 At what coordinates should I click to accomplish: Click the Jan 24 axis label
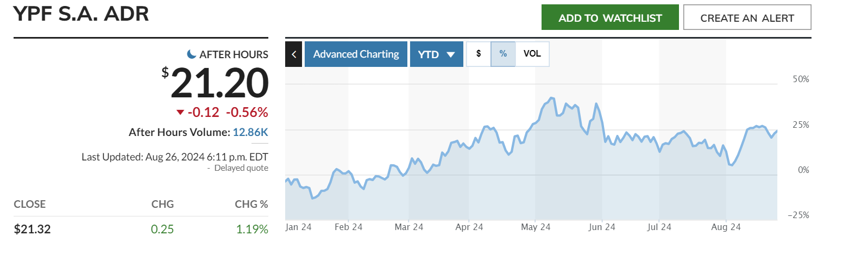[x=298, y=227]
